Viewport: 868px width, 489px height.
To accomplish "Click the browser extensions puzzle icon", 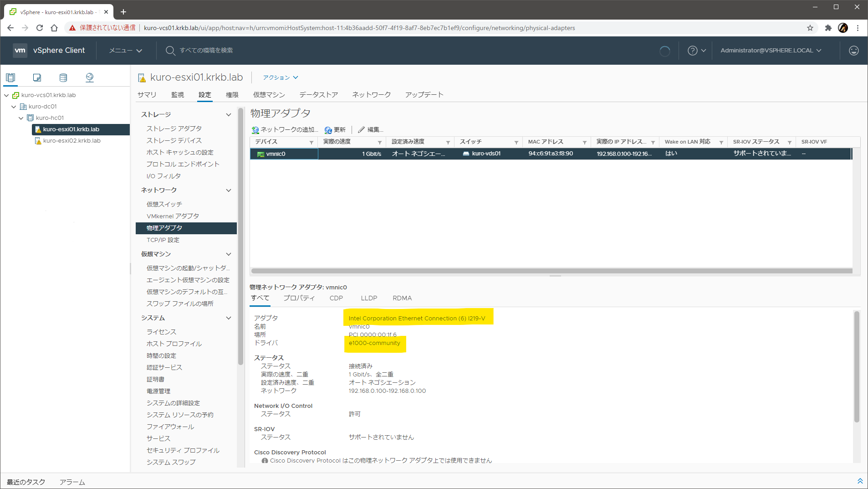I will pos(828,28).
